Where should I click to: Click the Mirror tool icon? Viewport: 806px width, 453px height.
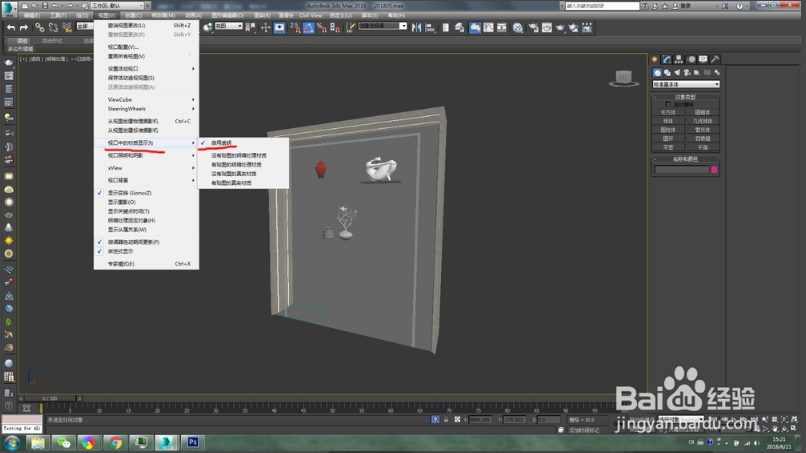pos(416,27)
